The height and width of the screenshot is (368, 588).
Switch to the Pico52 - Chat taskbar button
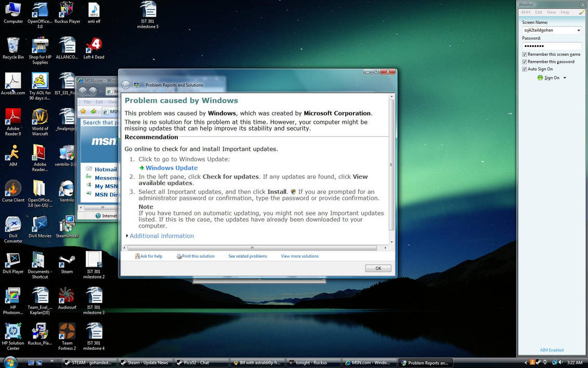tap(201, 363)
